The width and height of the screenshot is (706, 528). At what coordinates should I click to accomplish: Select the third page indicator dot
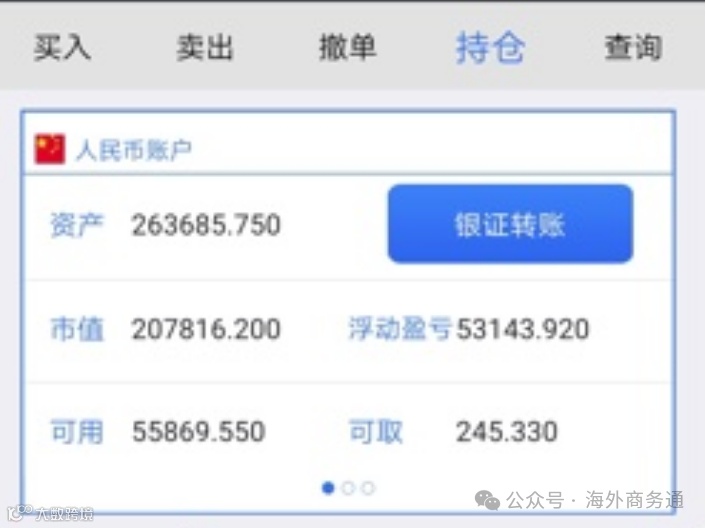pos(368,488)
